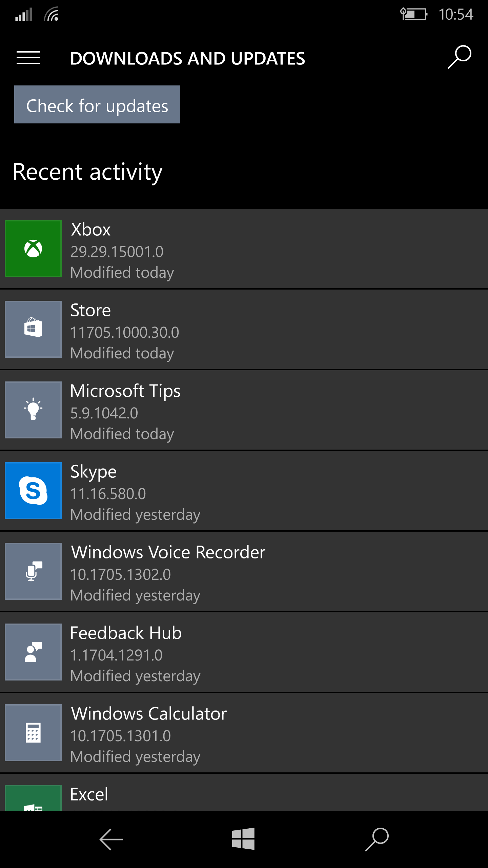Click Store version 11705.1000.30.0

(125, 332)
